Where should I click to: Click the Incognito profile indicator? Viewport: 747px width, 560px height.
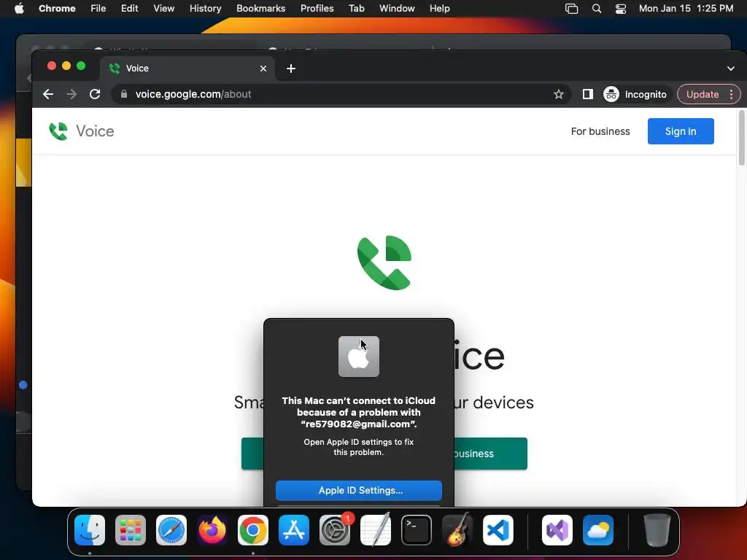(635, 94)
